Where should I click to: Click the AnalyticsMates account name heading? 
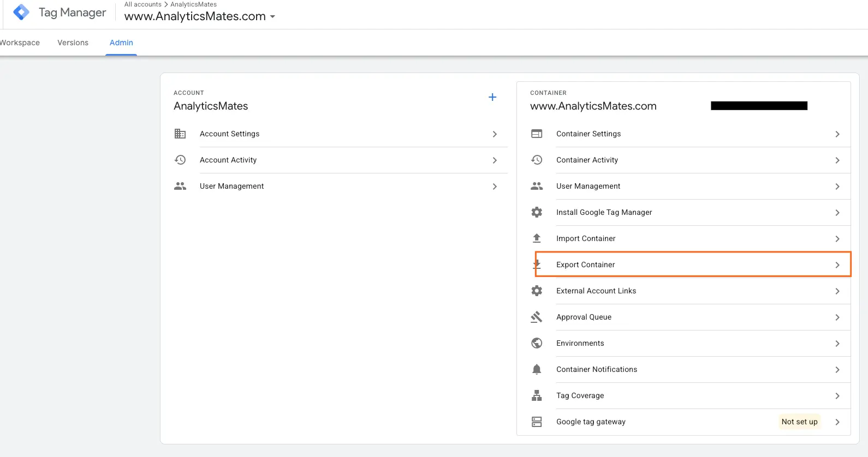[x=211, y=106]
